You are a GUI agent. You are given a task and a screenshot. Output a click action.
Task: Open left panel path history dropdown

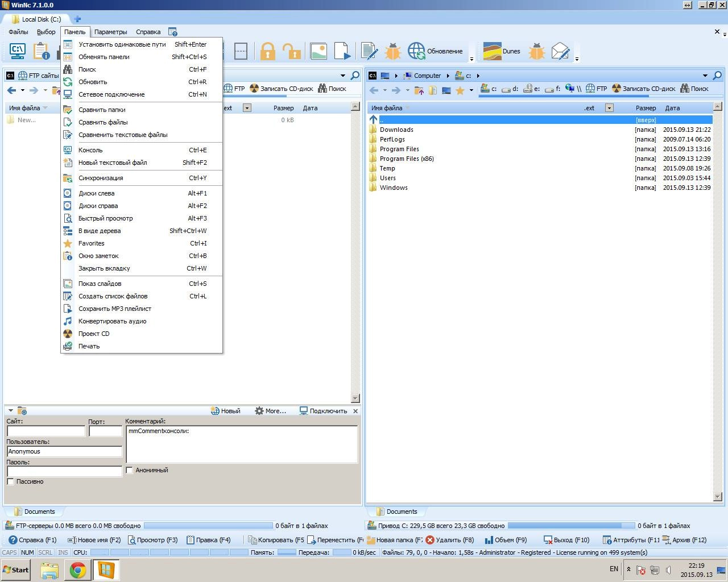[343, 76]
